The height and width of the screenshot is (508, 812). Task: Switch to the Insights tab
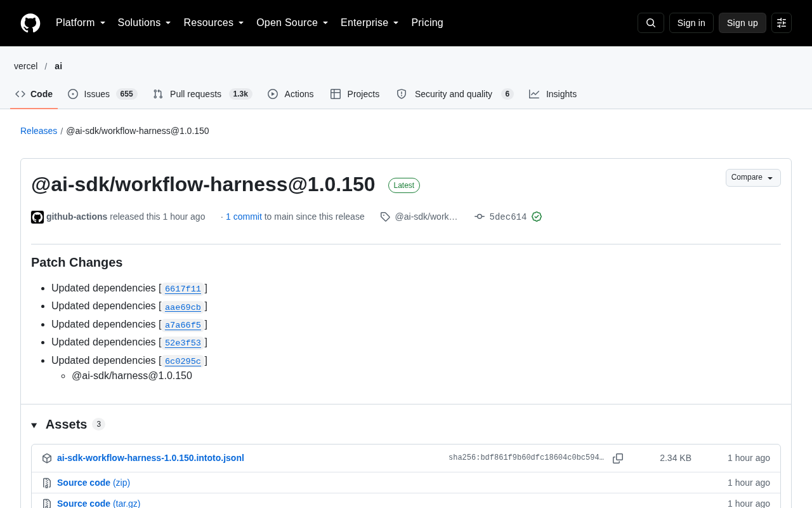(553, 94)
